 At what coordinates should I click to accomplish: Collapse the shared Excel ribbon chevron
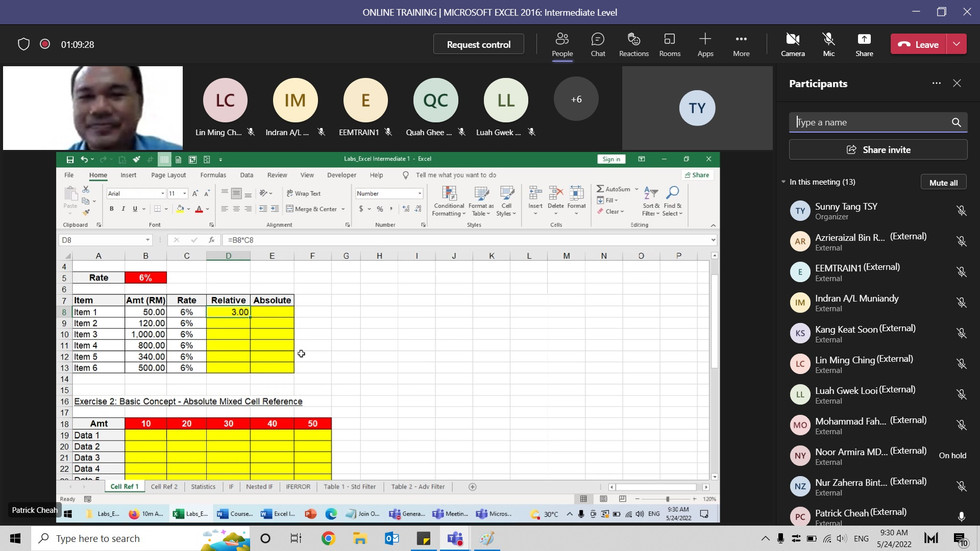[713, 226]
